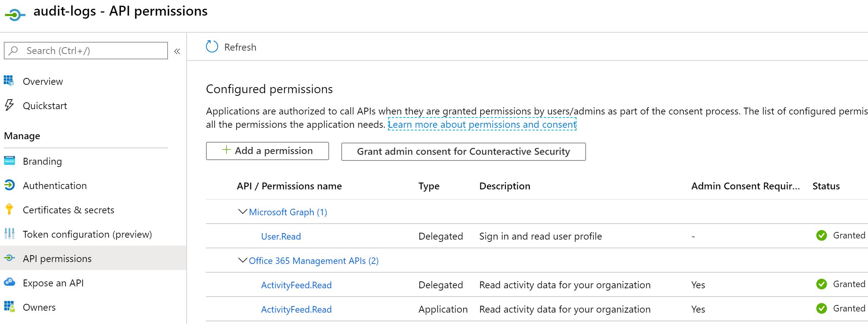
Task: Collapse the Microsoft Graph permissions group
Action: (x=242, y=212)
